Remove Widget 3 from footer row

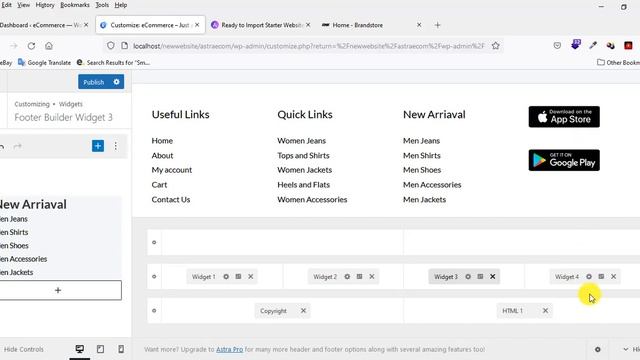coord(493,277)
